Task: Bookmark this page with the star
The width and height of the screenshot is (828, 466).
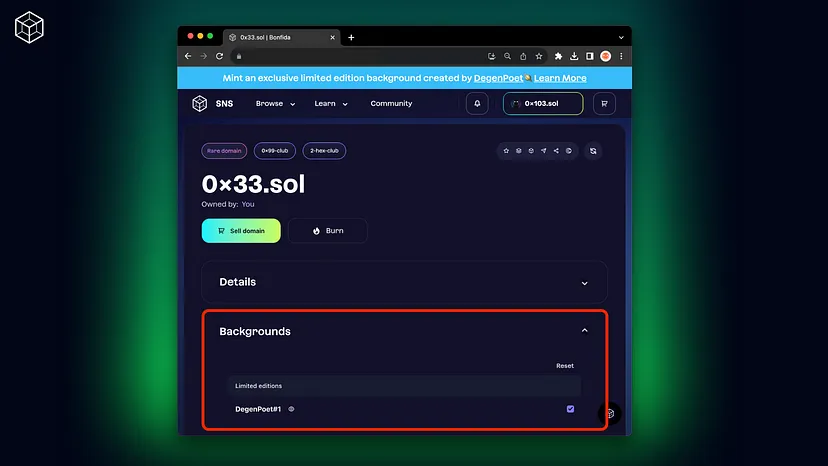Action: [539, 56]
